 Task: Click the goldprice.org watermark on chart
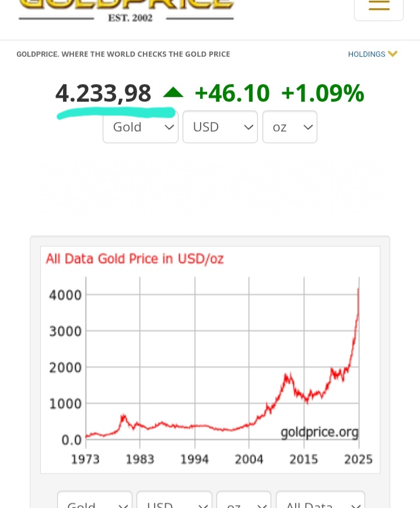click(319, 432)
